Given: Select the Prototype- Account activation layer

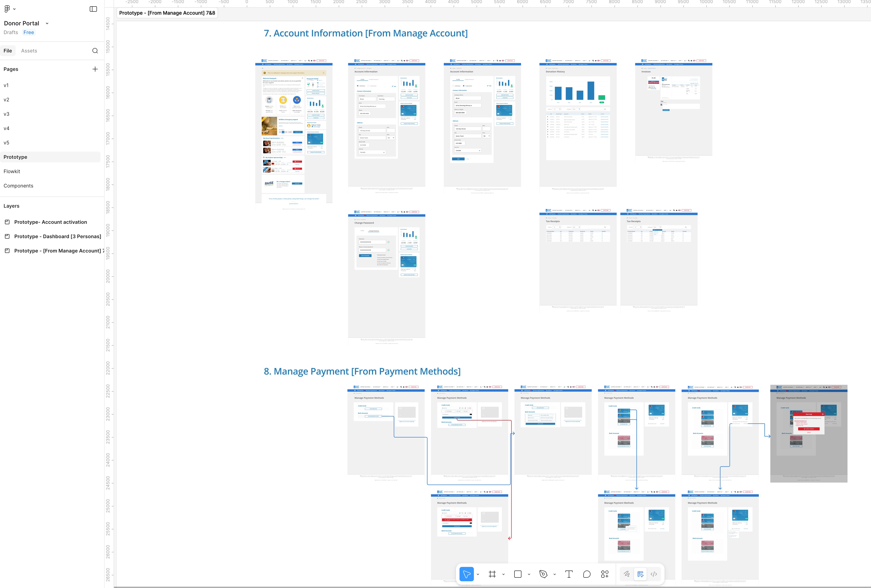Looking at the screenshot, I should pos(50,222).
